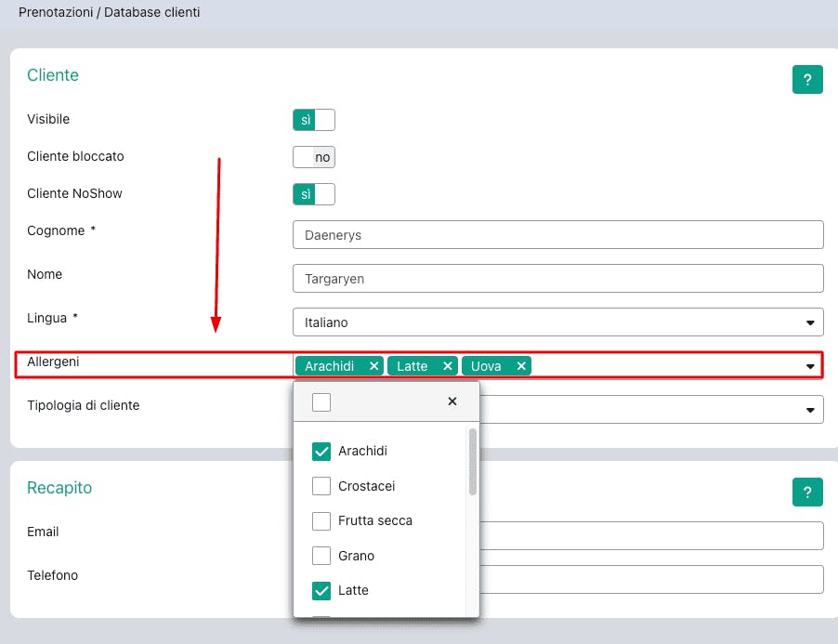Screen dimensions: 838x644
Task: Check the Crostacei checkbox
Action: 321,486
